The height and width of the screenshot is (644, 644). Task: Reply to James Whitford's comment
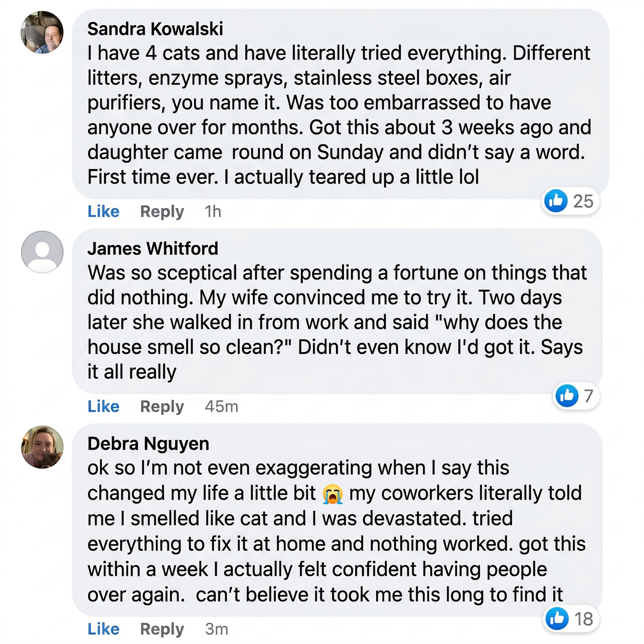162,406
